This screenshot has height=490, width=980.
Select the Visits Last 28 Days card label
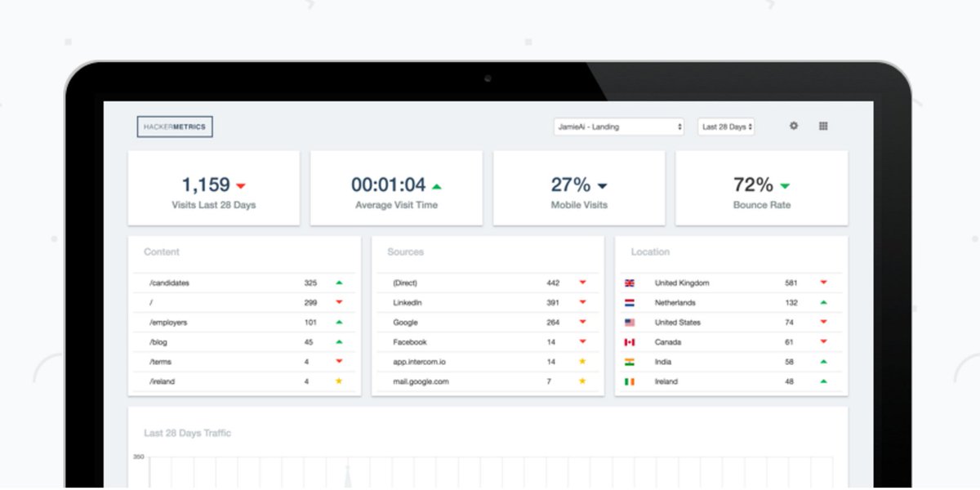tap(214, 205)
